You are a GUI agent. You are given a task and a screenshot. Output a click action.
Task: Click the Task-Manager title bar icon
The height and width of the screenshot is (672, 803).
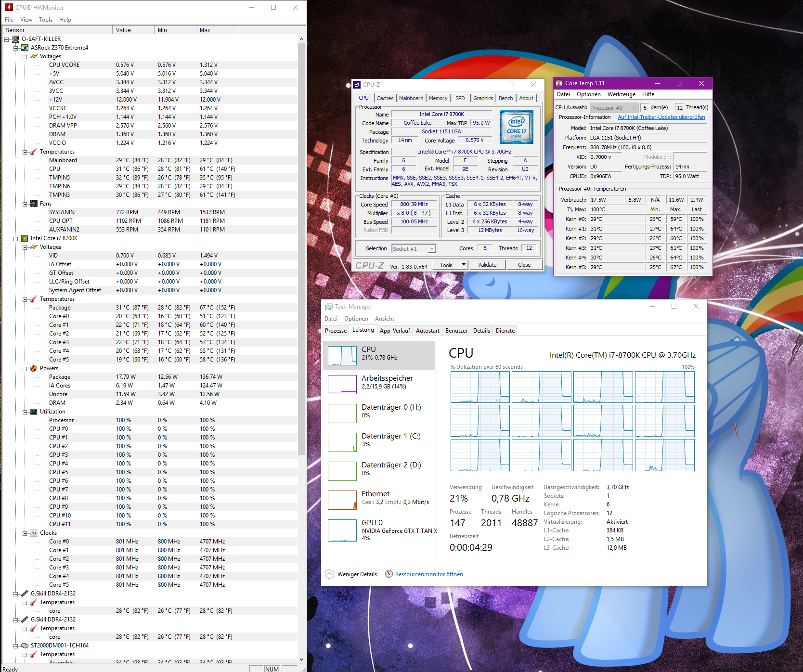point(329,307)
